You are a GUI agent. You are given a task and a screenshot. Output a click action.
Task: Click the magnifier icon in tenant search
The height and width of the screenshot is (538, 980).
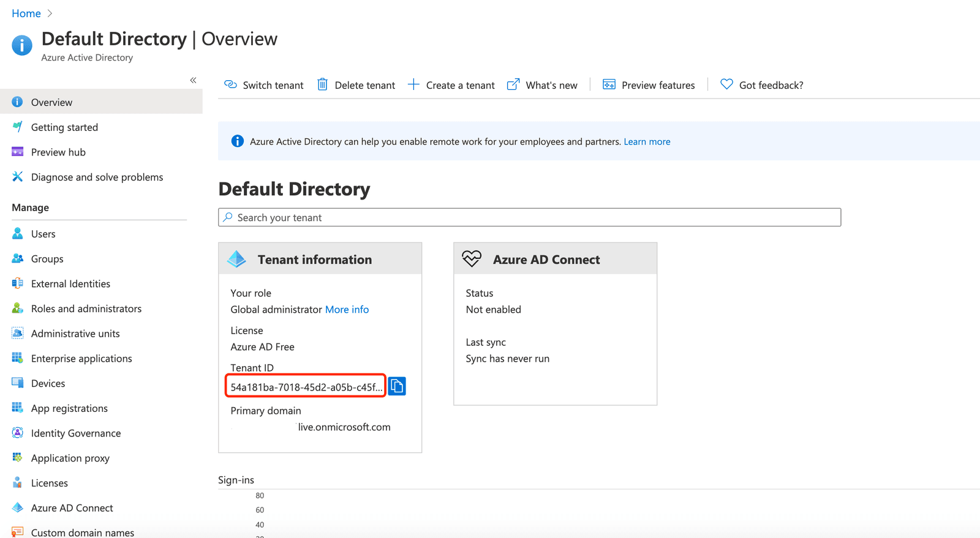coord(228,217)
